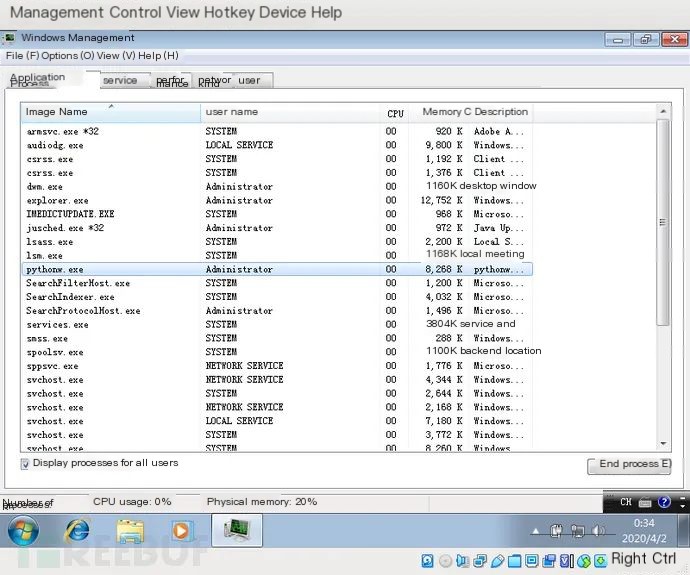The height and width of the screenshot is (575, 690).
Task: Select the spoolsv.exe process row
Action: point(277,352)
